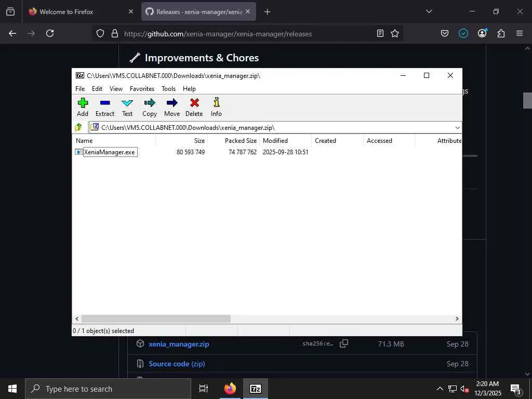Sort by Packed Size column header
Image resolution: width=532 pixels, height=399 pixels.
coord(233,140)
